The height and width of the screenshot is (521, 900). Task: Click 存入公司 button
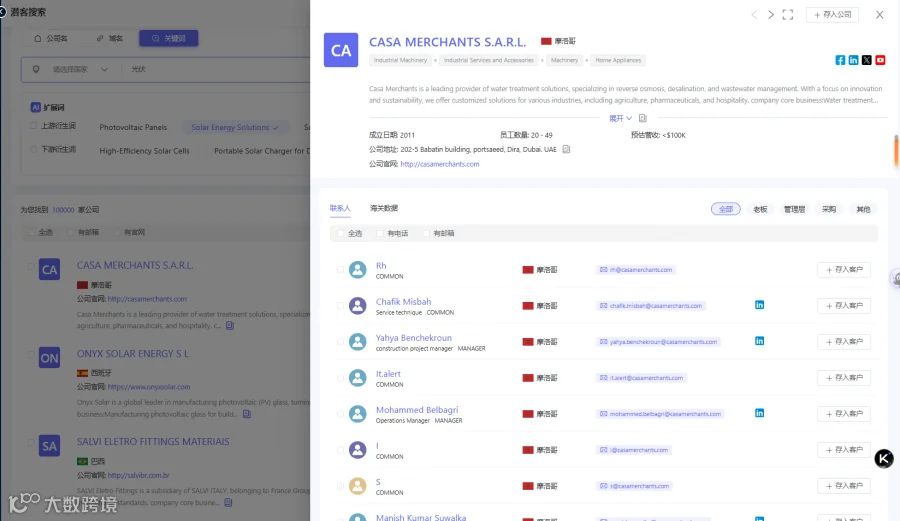[x=832, y=15]
